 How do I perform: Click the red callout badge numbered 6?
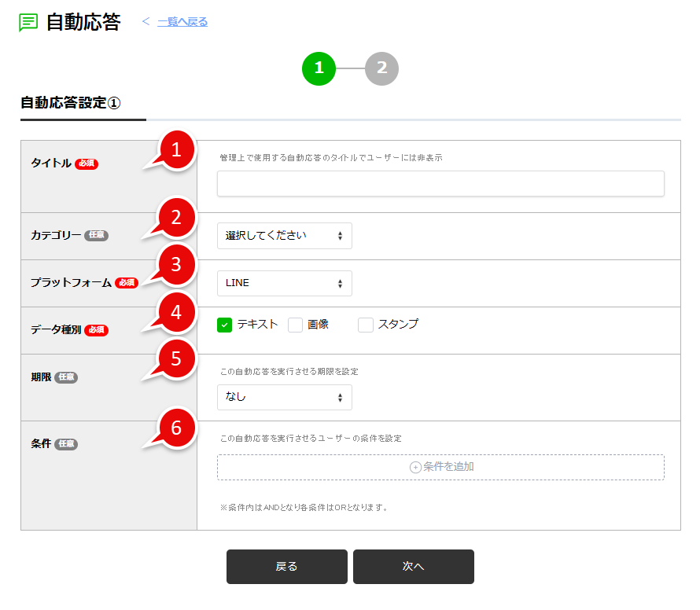point(176,428)
